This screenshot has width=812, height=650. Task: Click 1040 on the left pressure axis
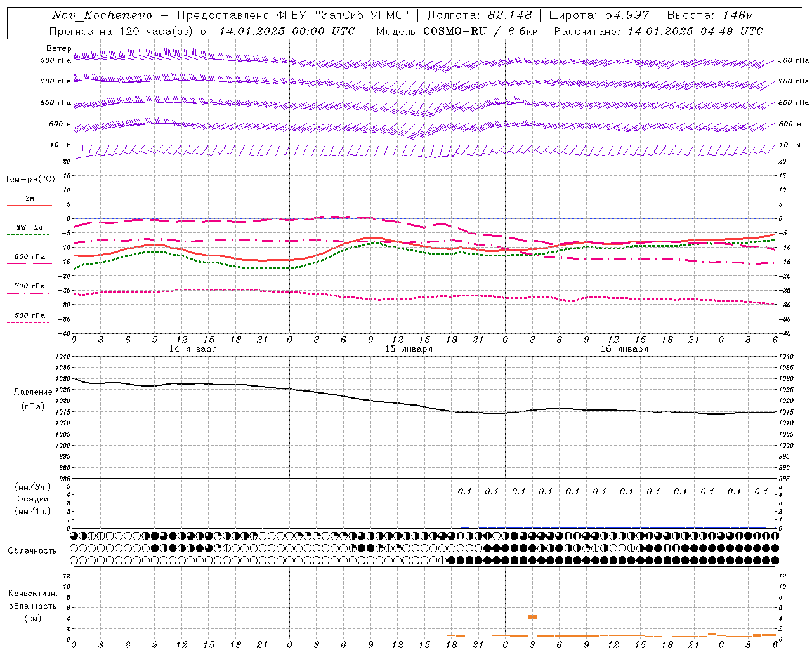click(62, 357)
